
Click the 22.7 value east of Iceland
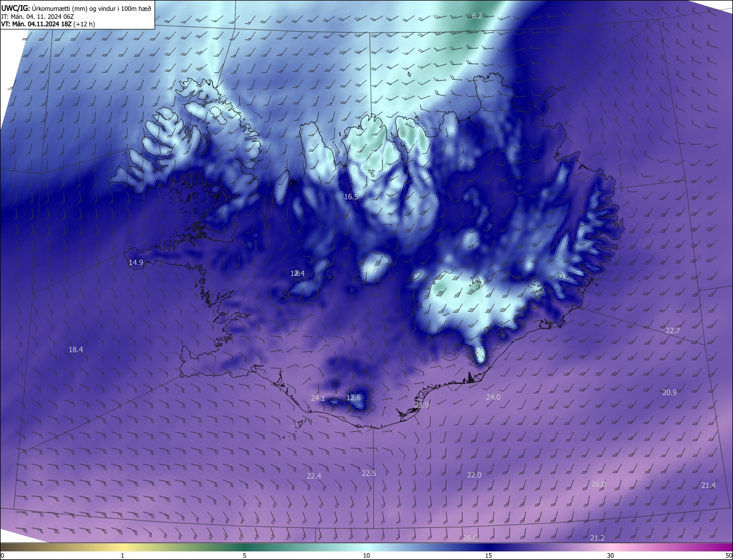[x=672, y=331]
